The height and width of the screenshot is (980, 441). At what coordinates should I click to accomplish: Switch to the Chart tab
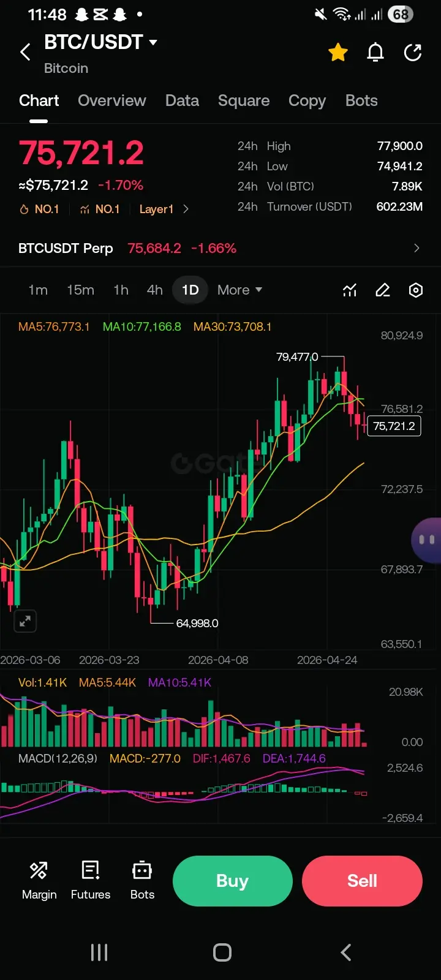point(39,100)
